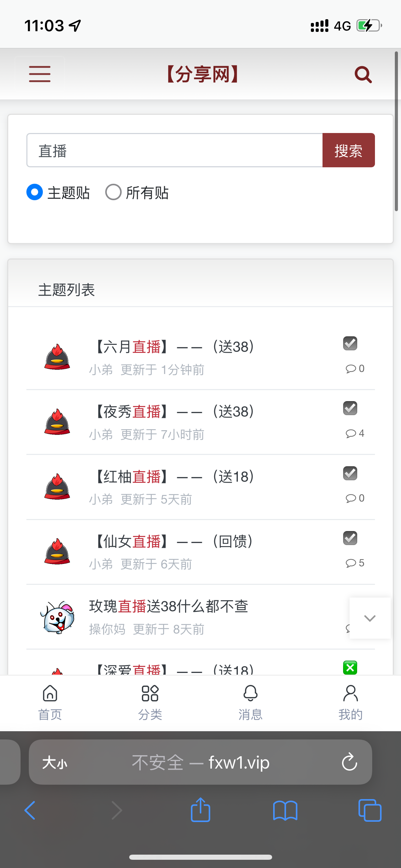Open Safari bookmarks book icon
The height and width of the screenshot is (868, 401).
pos(285,810)
